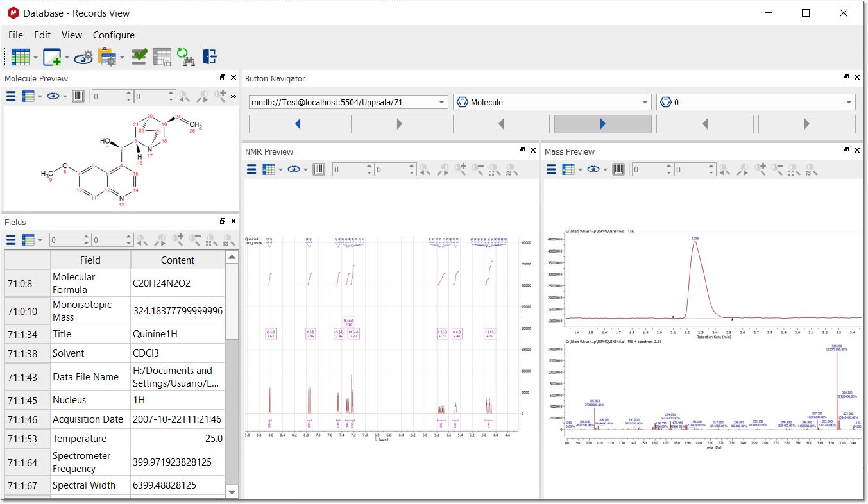Click table icon in Molecule Preview toolbar
Screen dimensions: 868x504
[28, 96]
